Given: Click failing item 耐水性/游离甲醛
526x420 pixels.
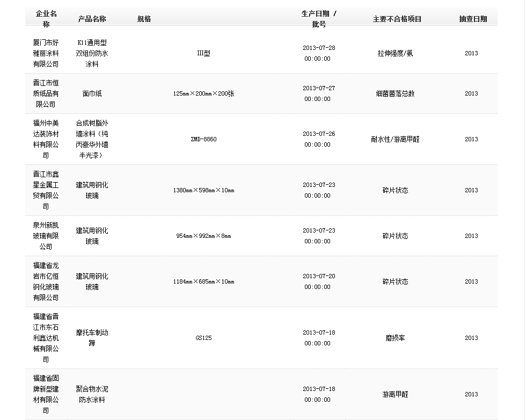Looking at the screenshot, I should (395, 139).
